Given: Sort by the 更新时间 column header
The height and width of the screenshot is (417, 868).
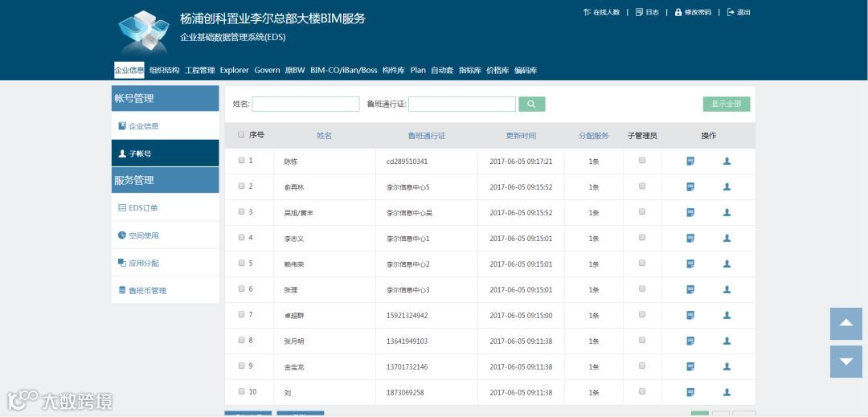Looking at the screenshot, I should pos(521,136).
